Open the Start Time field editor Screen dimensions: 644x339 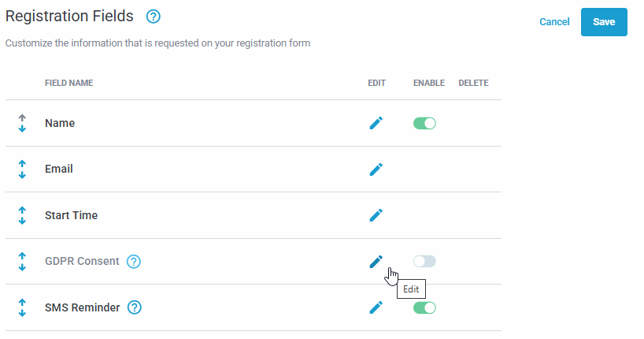(x=376, y=214)
